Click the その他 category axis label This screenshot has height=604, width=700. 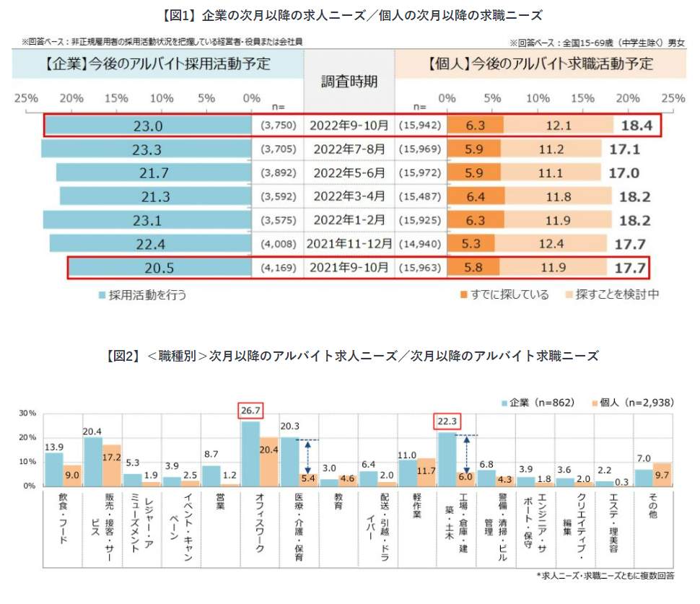coord(653,499)
